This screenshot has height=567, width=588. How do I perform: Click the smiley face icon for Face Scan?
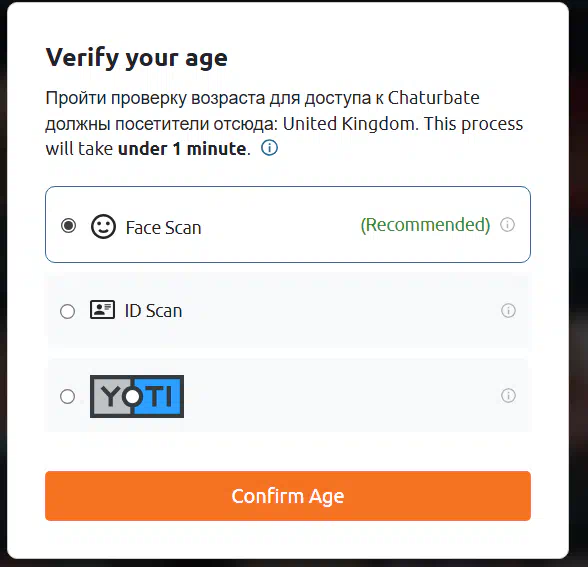click(103, 226)
